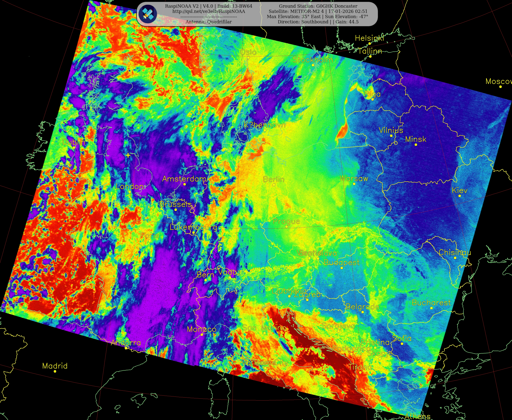The height and width of the screenshot is (420, 512).
Task: Select the Berlin city label
Action: click(x=273, y=179)
